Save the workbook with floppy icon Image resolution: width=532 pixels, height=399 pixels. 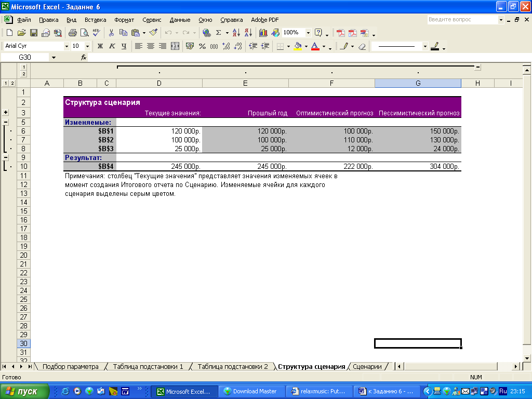pos(34,33)
